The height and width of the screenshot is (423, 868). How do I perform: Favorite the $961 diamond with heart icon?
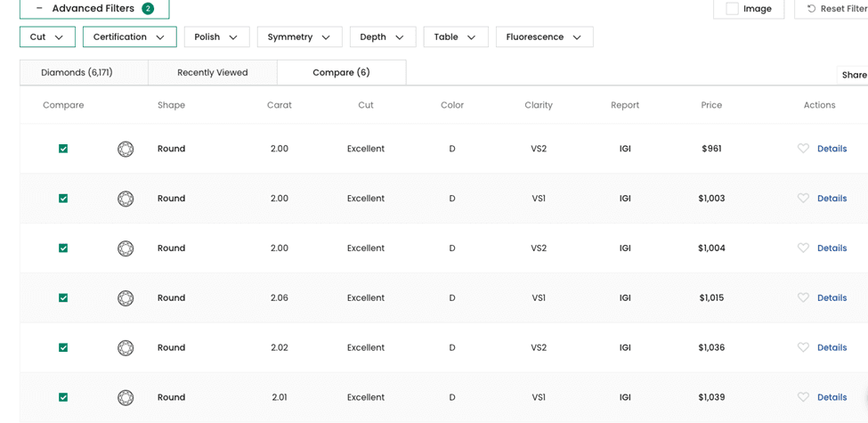pos(803,149)
